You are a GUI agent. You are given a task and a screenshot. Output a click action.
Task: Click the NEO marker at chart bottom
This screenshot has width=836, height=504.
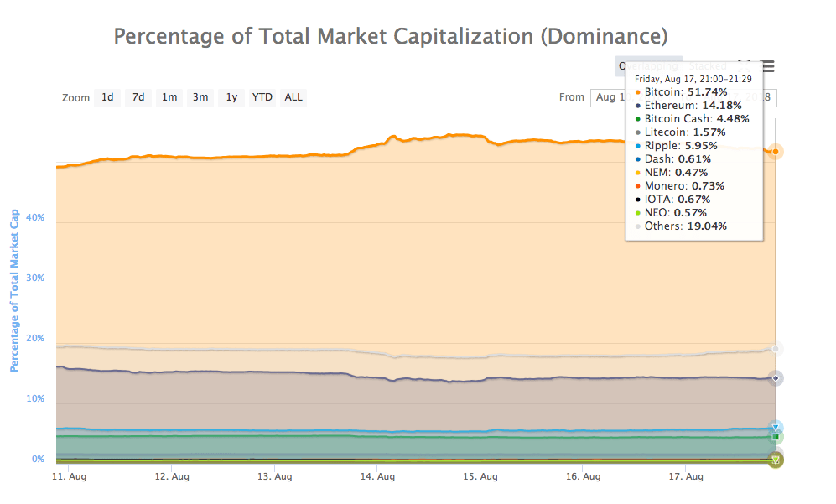[x=776, y=460]
